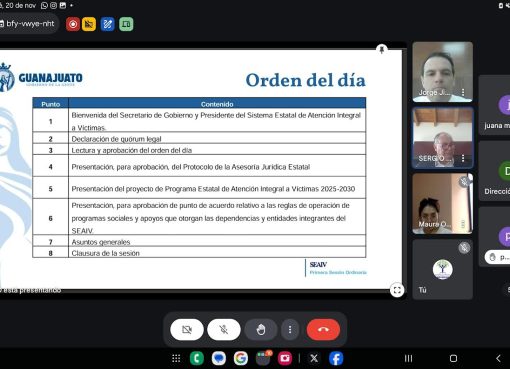
Task: Open the blue annotation pencil icon
Action: tap(108, 24)
